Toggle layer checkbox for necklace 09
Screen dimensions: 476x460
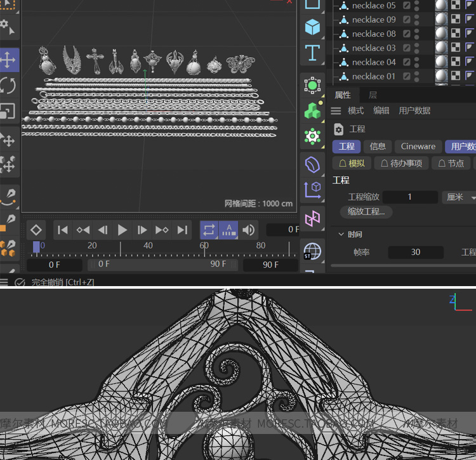[407, 20]
